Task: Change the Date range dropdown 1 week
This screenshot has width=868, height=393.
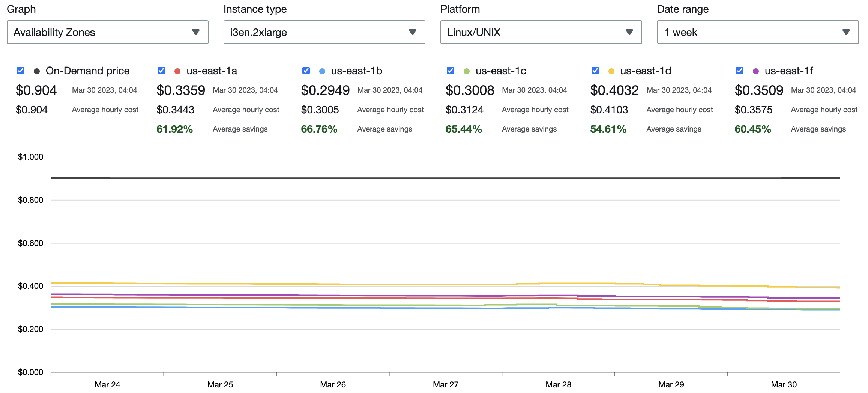Action: tap(758, 33)
